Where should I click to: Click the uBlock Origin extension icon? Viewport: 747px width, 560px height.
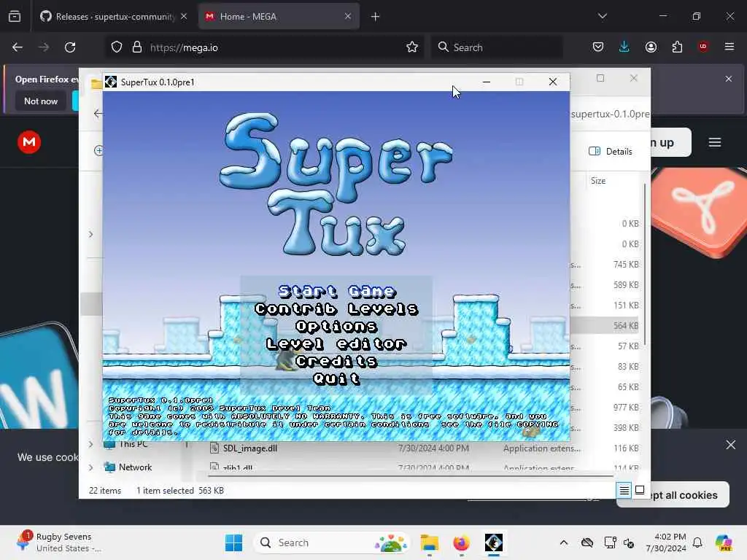703,47
